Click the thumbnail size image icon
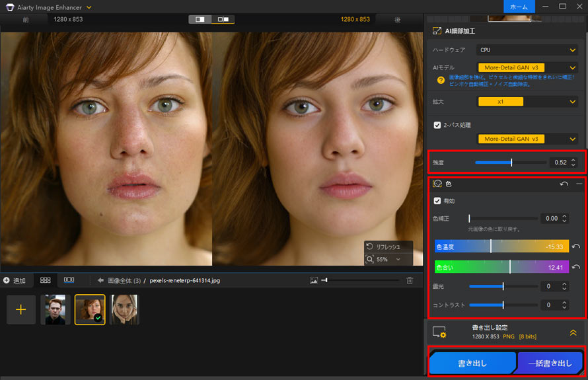This screenshot has height=380, width=588. coord(314,280)
